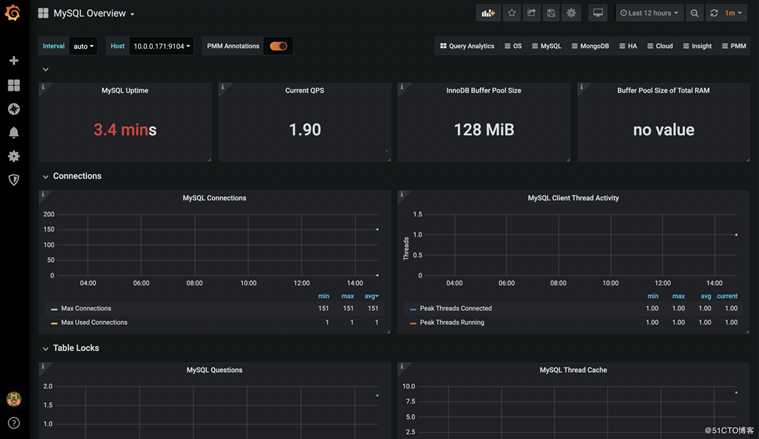Image resolution: width=759 pixels, height=439 pixels.
Task: Toggle the PMM Annotations switch
Action: click(x=278, y=46)
